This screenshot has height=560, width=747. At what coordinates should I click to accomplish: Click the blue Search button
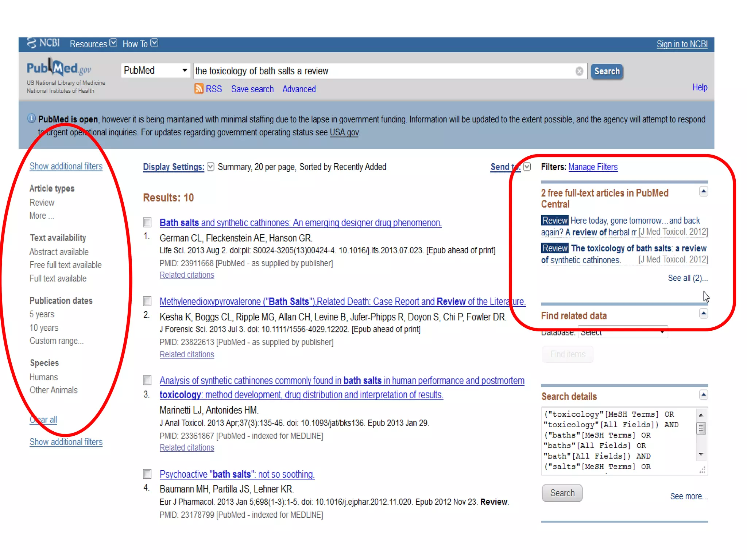click(607, 71)
